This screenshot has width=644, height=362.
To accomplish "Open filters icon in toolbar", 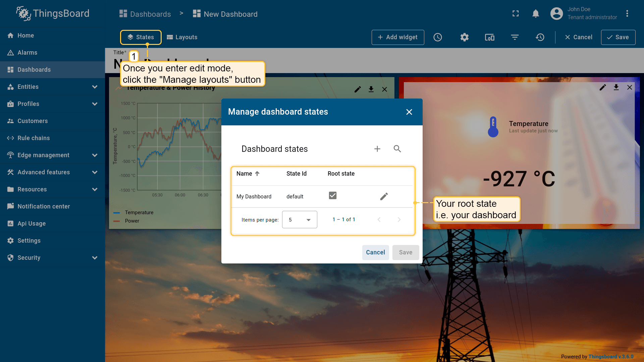I will coord(515,37).
